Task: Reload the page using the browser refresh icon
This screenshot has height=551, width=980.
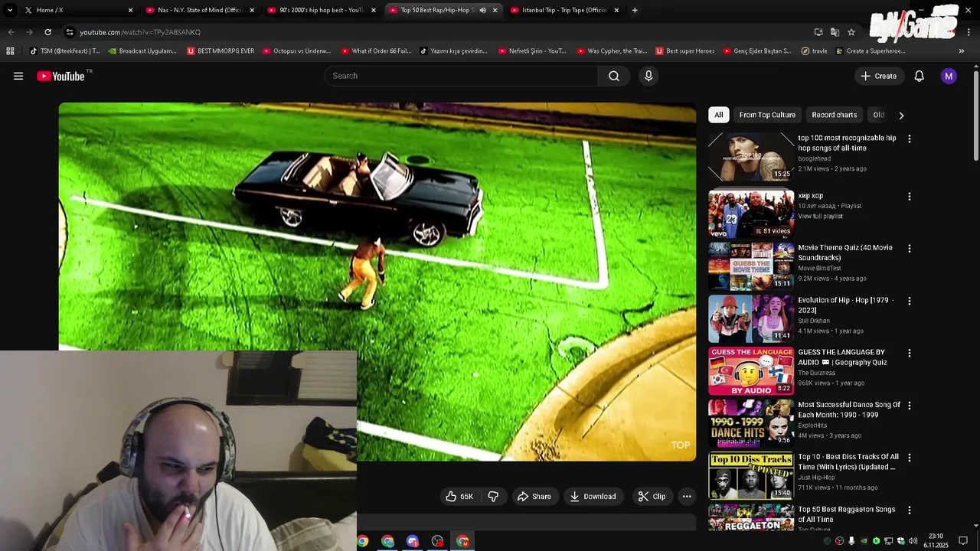Action: [47, 32]
